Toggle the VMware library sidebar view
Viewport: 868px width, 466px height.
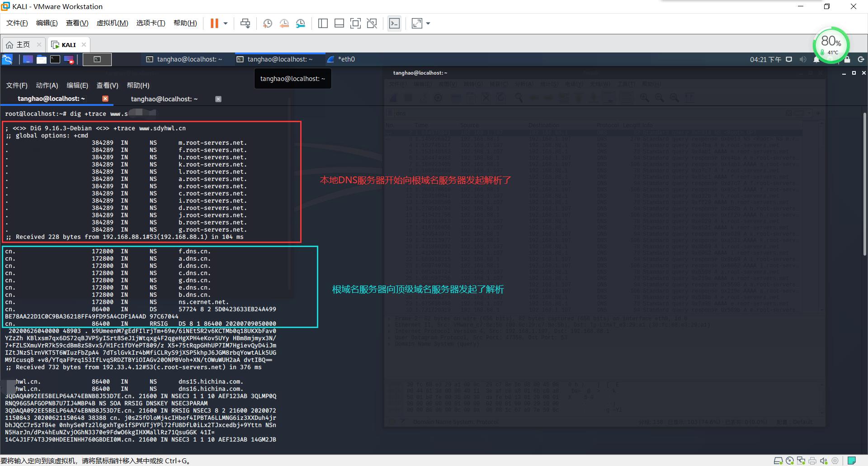[323, 24]
